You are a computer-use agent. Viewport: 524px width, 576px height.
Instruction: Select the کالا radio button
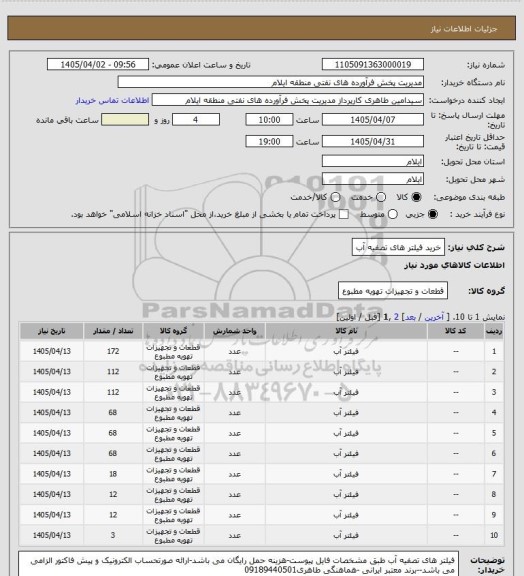(416, 197)
